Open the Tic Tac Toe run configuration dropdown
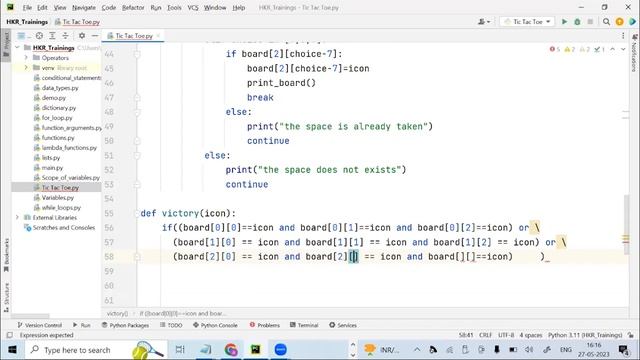The height and width of the screenshot is (360, 640). tap(527, 22)
